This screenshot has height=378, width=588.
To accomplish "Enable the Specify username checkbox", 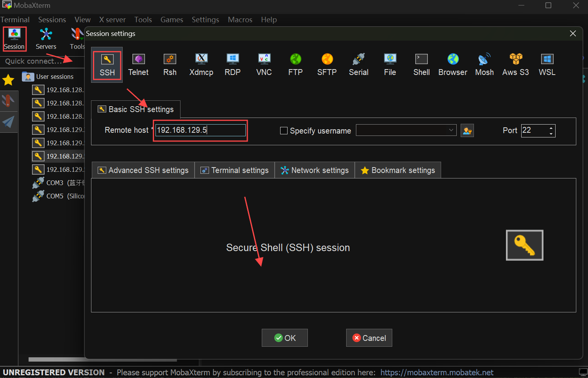I will pyautogui.click(x=284, y=131).
